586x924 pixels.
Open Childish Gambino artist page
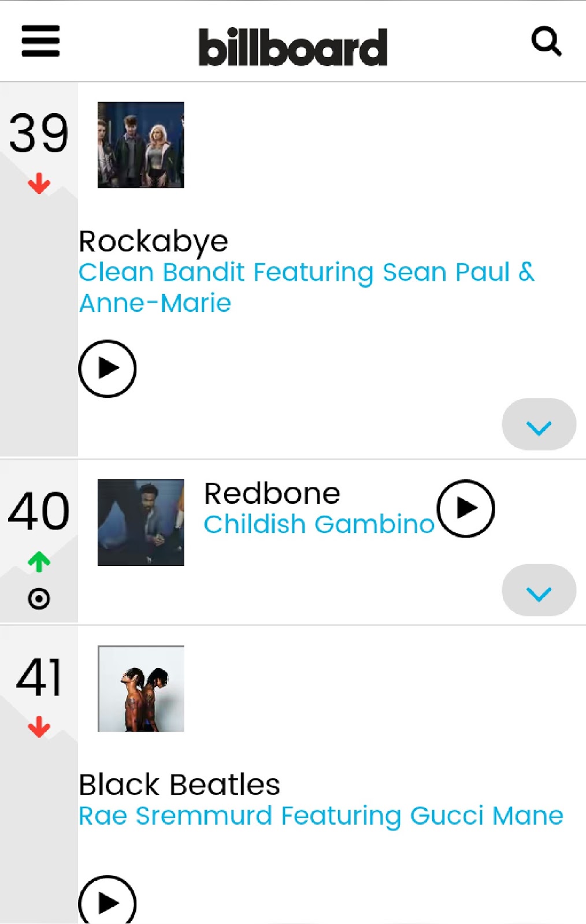coord(319,524)
